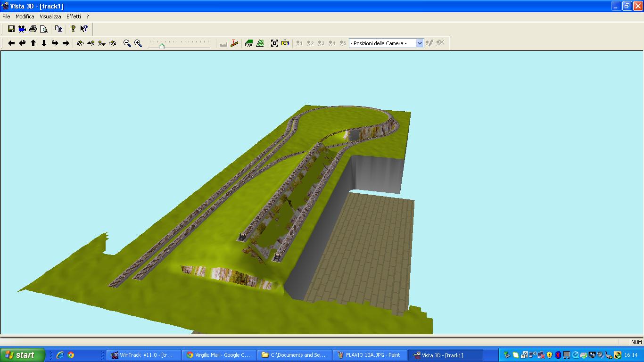
Task: Click the Copy icon
Action: click(58, 29)
